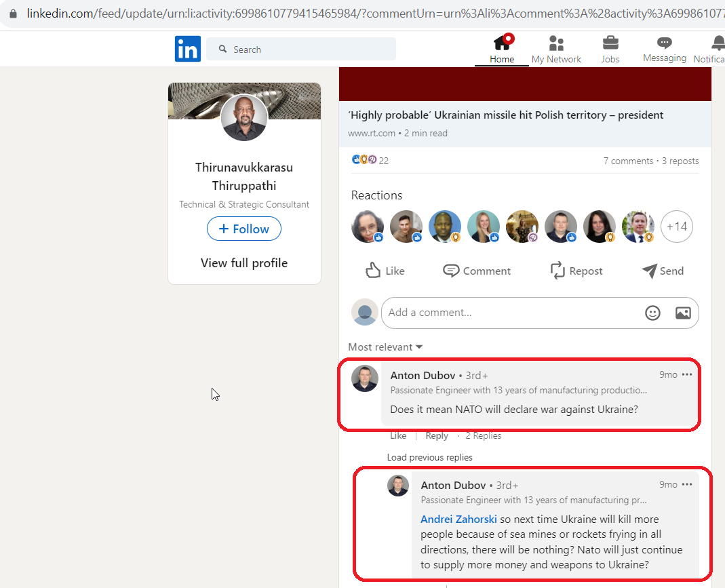Click the post Comment speech bubble button

(477, 271)
